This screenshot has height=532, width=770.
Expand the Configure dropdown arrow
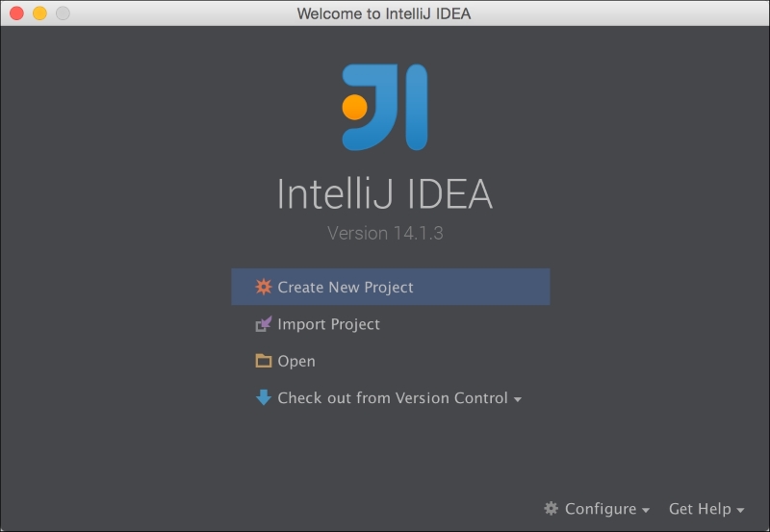[646, 510]
